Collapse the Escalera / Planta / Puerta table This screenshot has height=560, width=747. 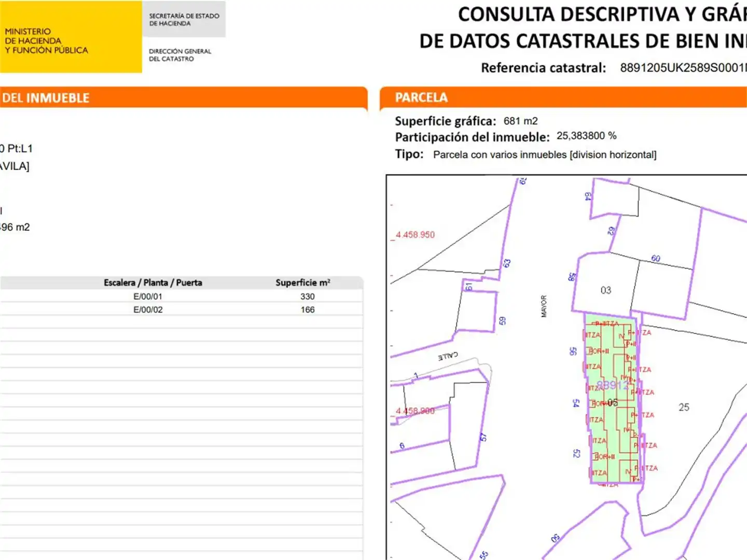pyautogui.click(x=153, y=283)
